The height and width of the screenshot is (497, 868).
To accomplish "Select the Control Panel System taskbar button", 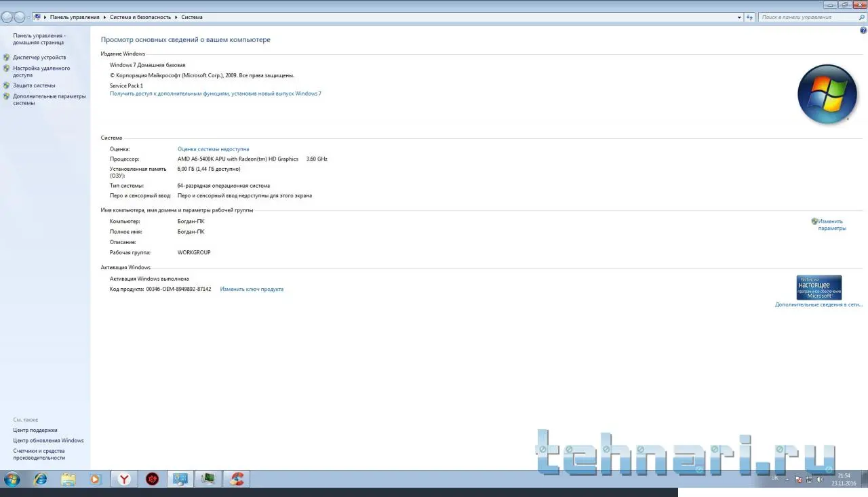I will (x=180, y=479).
